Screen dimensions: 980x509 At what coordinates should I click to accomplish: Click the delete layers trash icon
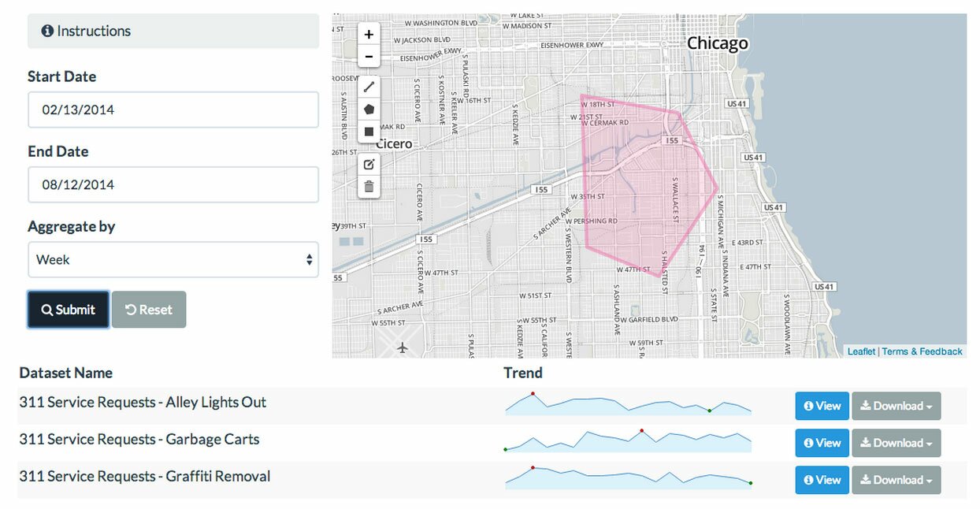pos(369,187)
